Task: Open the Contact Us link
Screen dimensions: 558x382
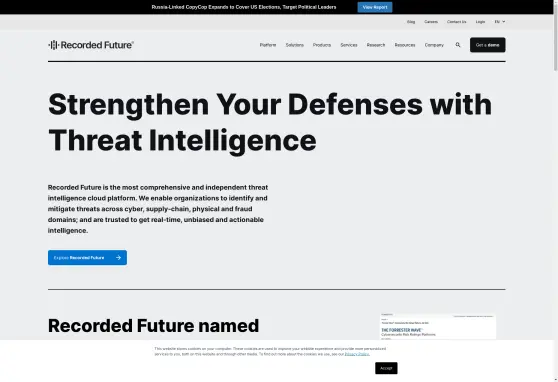Action: pos(457,22)
